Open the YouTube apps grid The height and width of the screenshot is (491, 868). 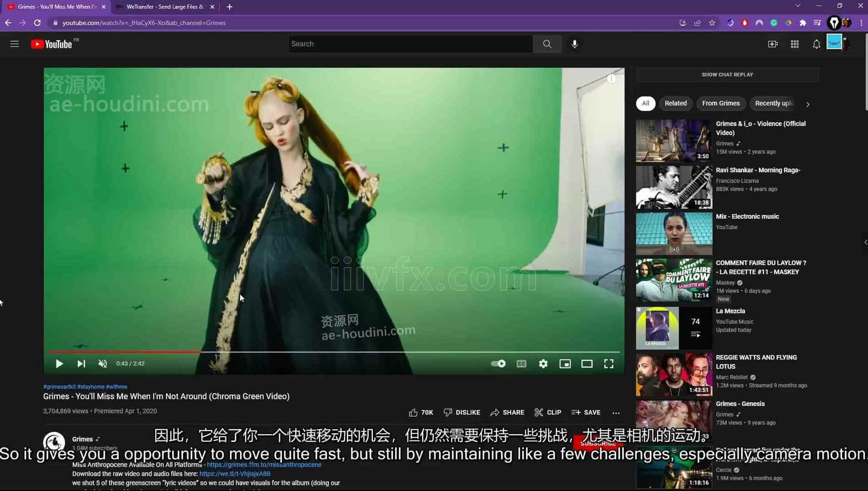click(x=795, y=44)
